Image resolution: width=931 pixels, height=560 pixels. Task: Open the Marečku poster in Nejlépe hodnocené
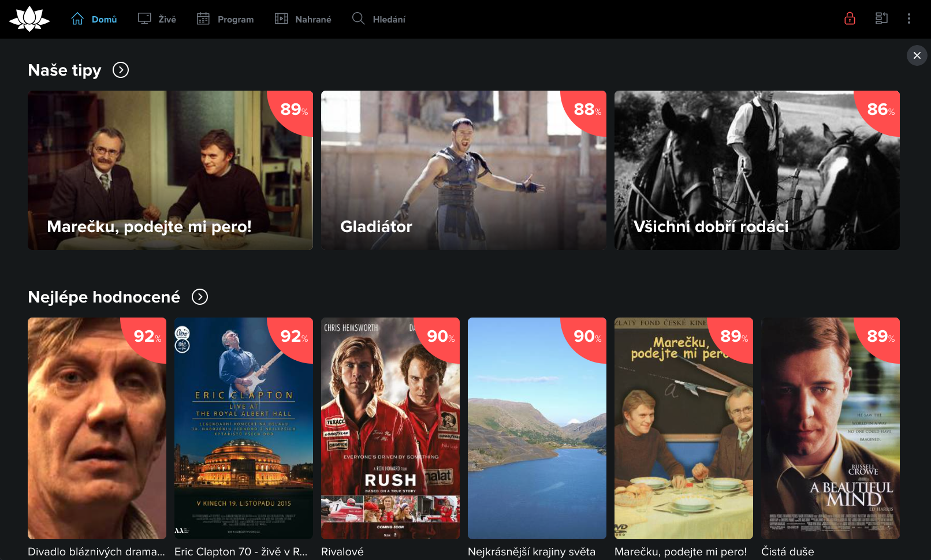[x=684, y=428]
